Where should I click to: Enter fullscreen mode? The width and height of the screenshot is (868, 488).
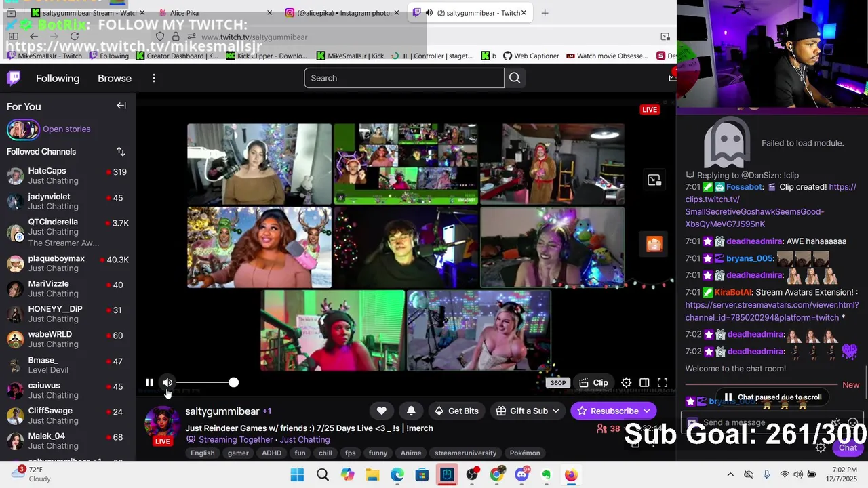pos(663,383)
